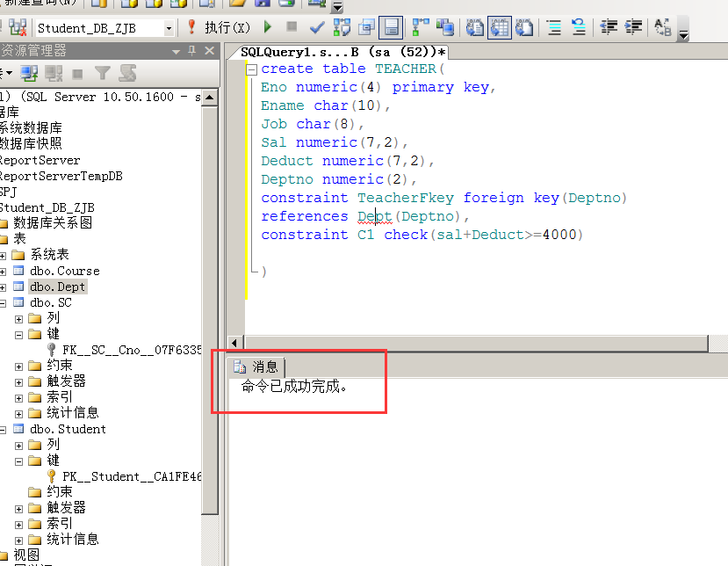Click the object explorer vertical scrollbar thumb
The image size is (728, 566).
pos(210,310)
